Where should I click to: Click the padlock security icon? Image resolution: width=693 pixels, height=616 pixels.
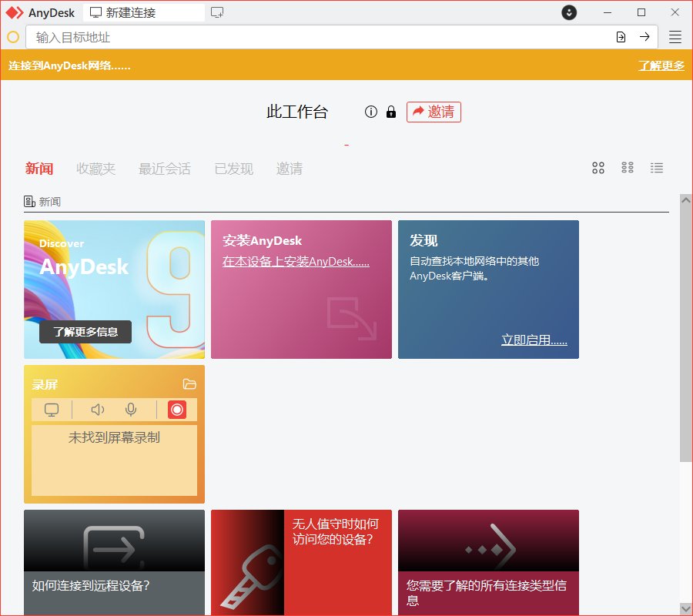tap(390, 112)
